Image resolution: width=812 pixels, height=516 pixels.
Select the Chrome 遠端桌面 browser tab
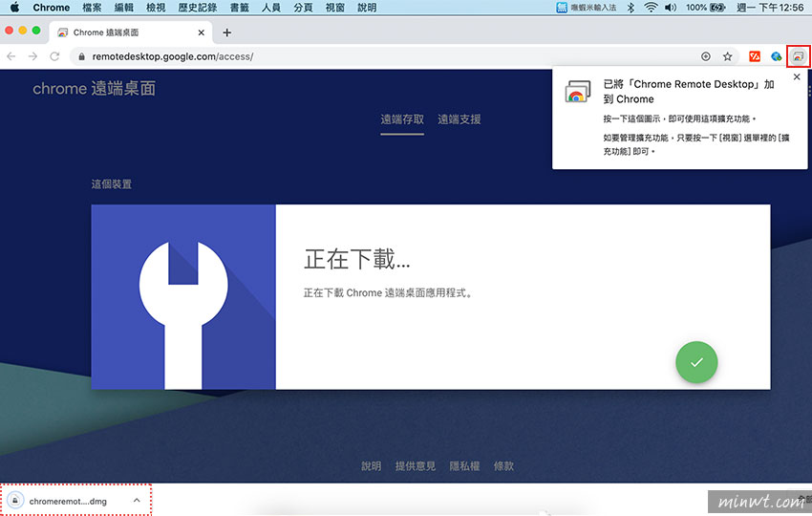tap(131, 32)
